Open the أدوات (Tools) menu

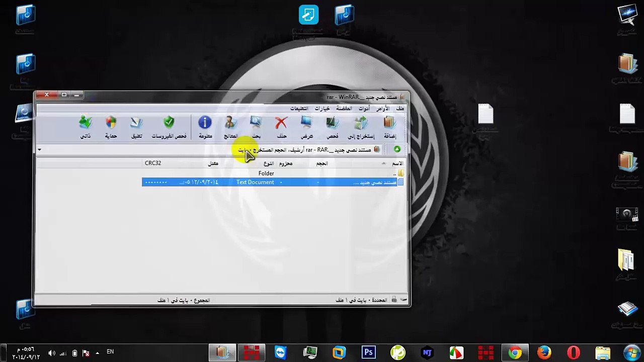pyautogui.click(x=364, y=109)
